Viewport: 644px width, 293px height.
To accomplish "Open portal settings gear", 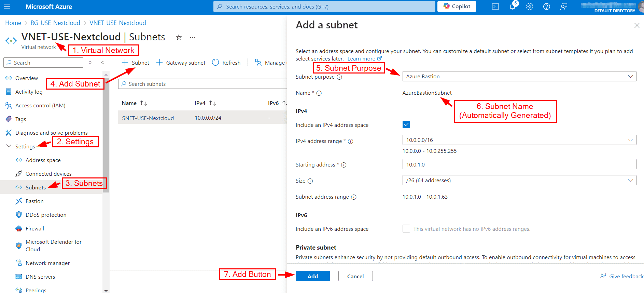I will 530,6.
